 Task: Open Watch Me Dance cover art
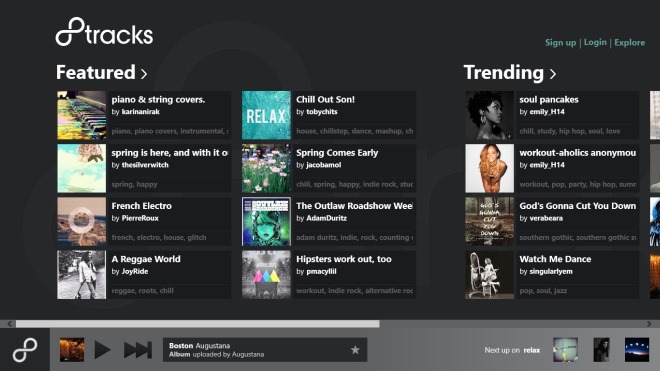pos(490,275)
